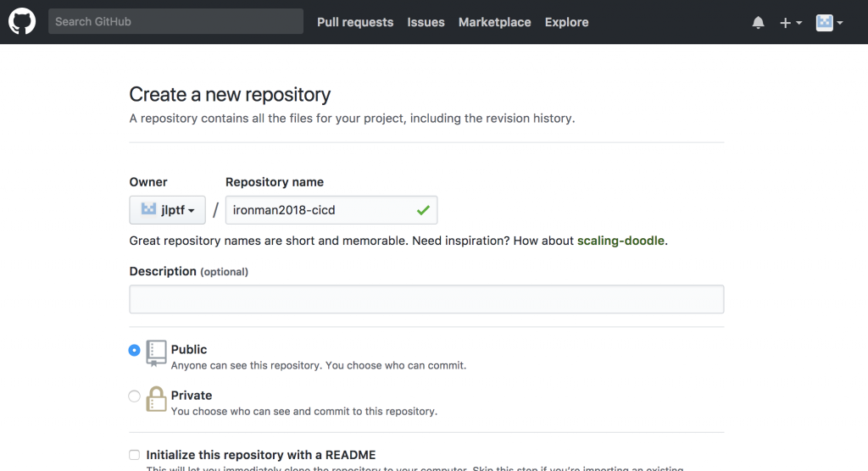Open the Issues page

(x=426, y=22)
